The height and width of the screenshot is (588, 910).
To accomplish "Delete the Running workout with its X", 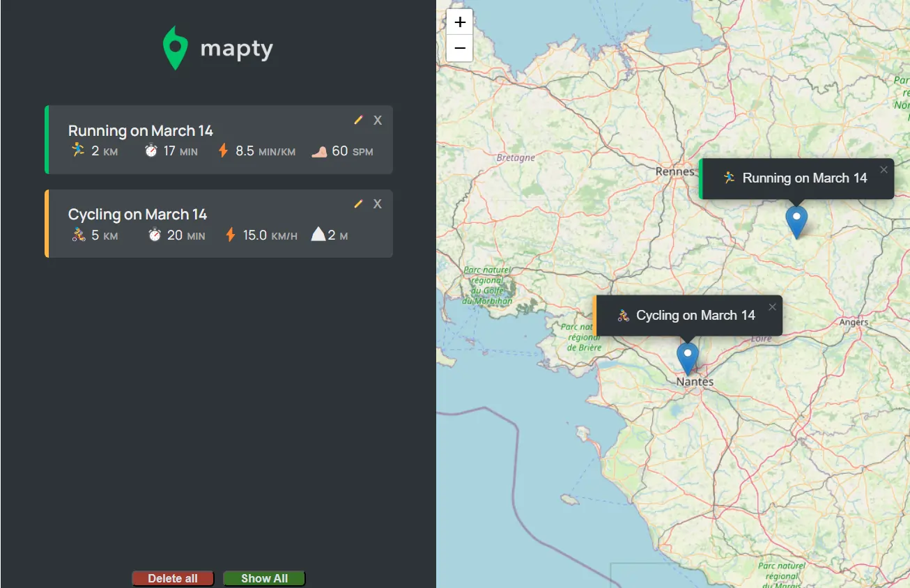I will 377,119.
